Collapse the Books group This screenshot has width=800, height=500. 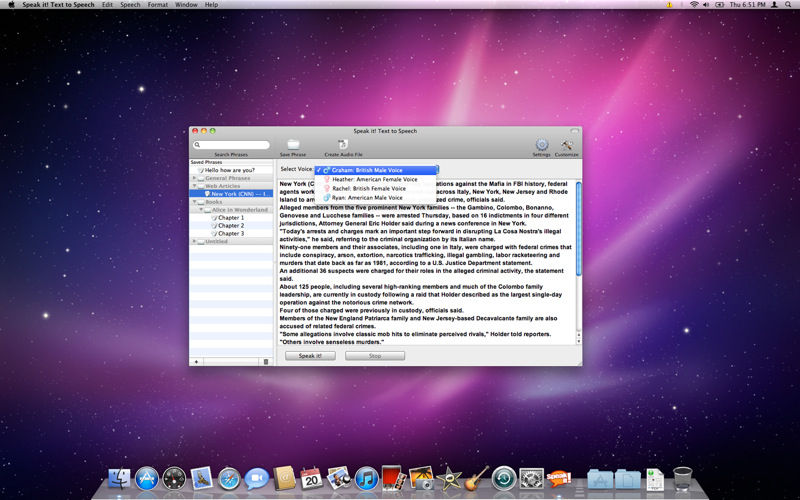point(194,202)
